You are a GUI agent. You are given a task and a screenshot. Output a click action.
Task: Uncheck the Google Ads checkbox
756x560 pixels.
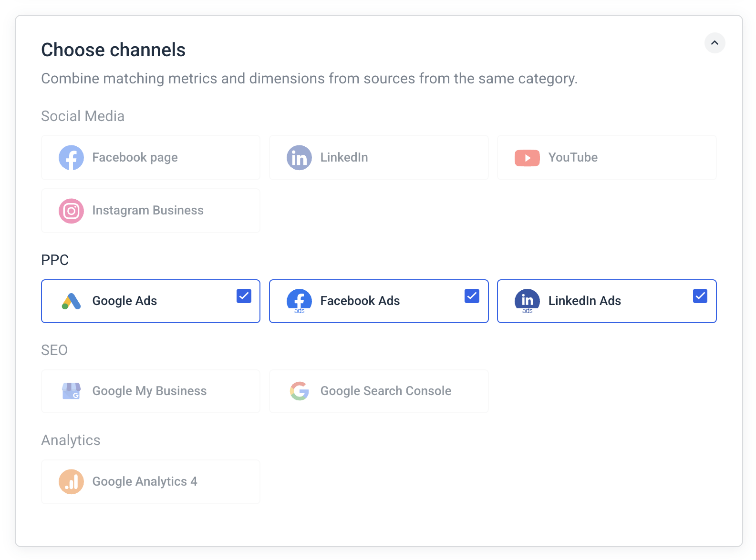tap(244, 296)
